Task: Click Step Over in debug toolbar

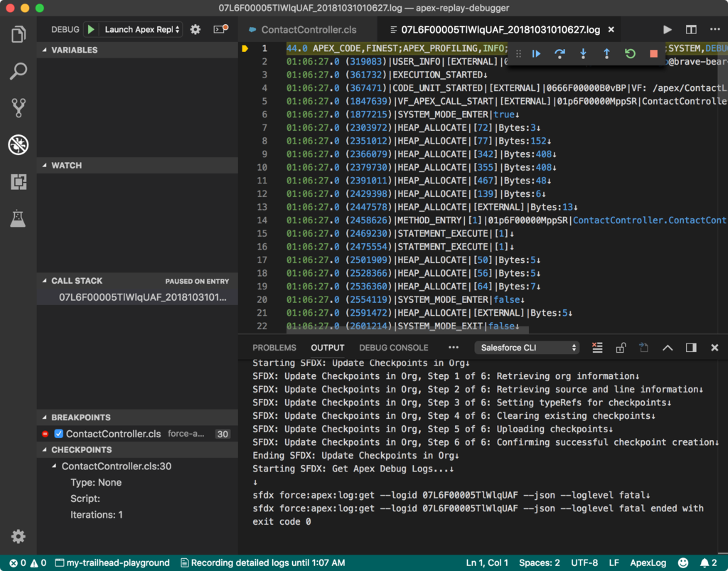Action: click(560, 54)
